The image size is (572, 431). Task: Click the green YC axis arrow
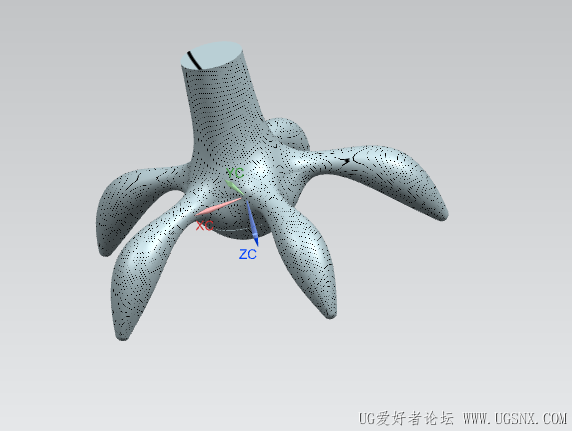click(x=234, y=188)
